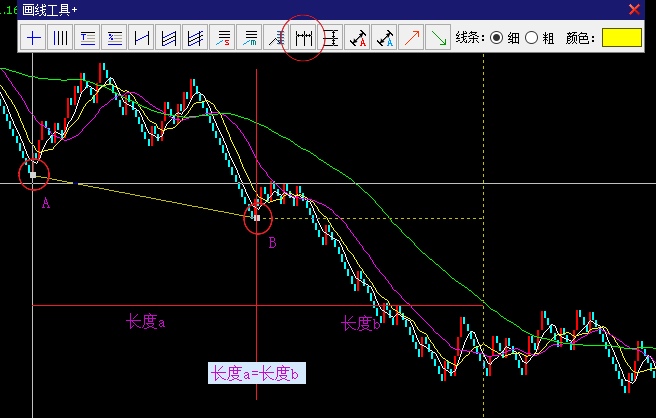Select the blue 'A' text annotation tool
656x418 pixels.
tap(385, 39)
